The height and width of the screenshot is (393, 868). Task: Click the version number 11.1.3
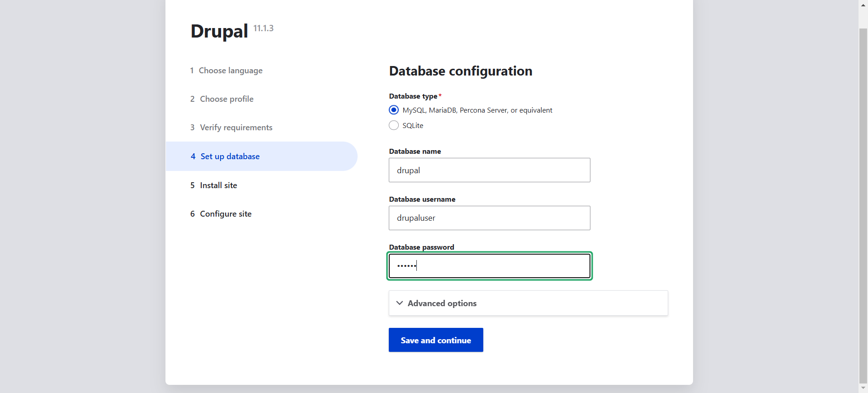pos(264,28)
